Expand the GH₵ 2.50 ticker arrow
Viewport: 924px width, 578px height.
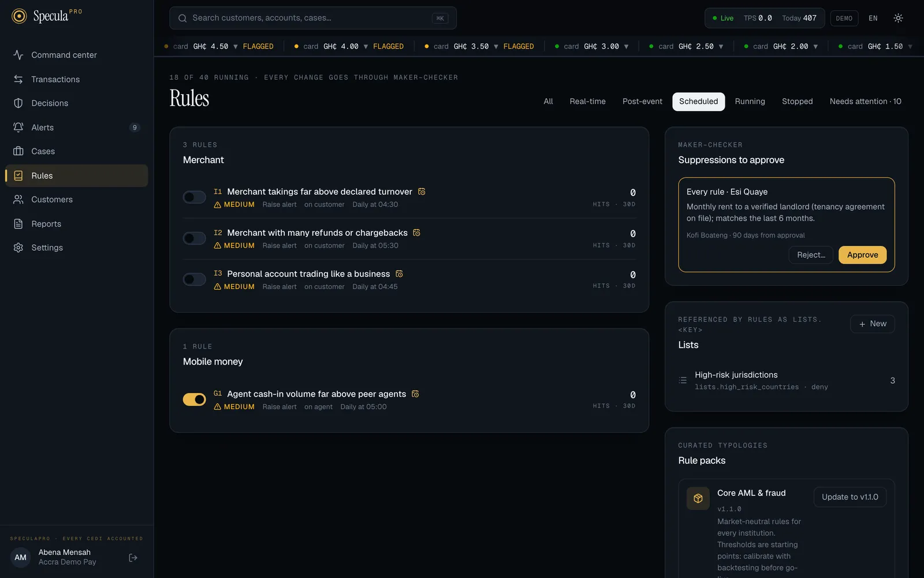click(x=721, y=46)
